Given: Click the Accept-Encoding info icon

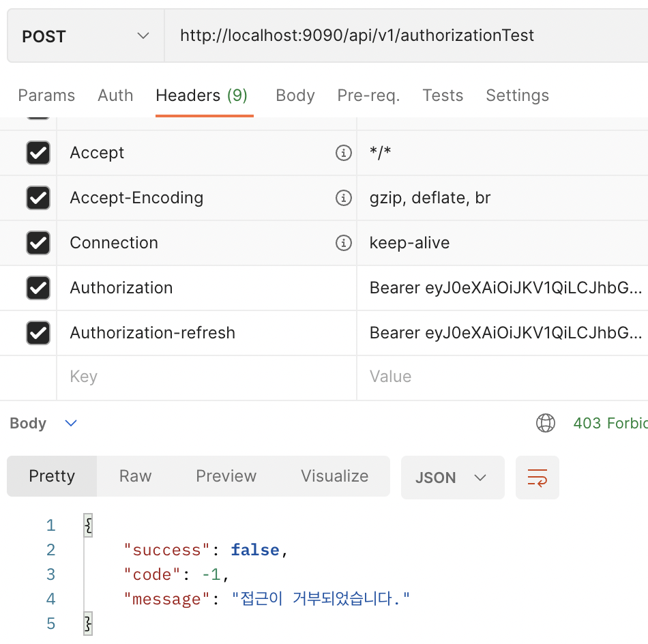Looking at the screenshot, I should [344, 198].
